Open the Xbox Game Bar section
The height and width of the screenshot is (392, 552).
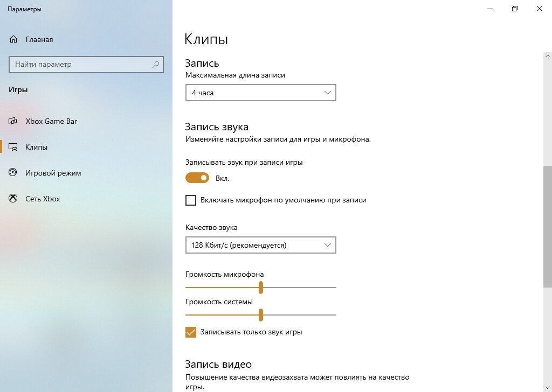(x=86, y=121)
